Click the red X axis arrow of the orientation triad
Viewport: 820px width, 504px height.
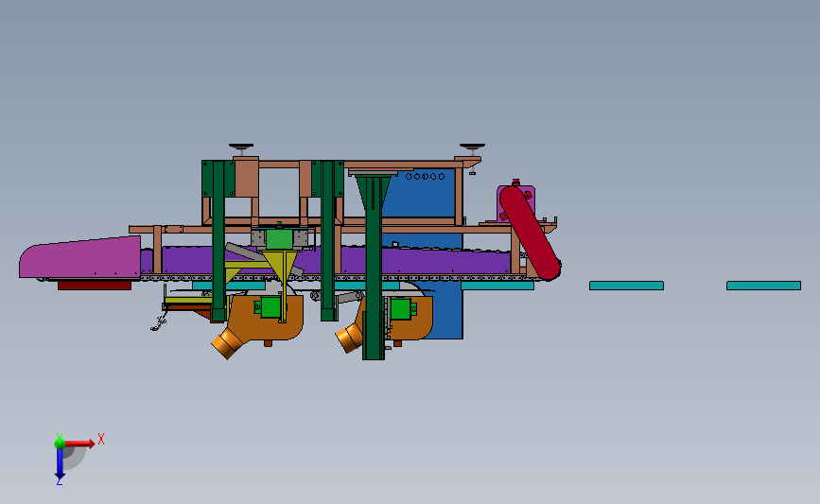79,443
